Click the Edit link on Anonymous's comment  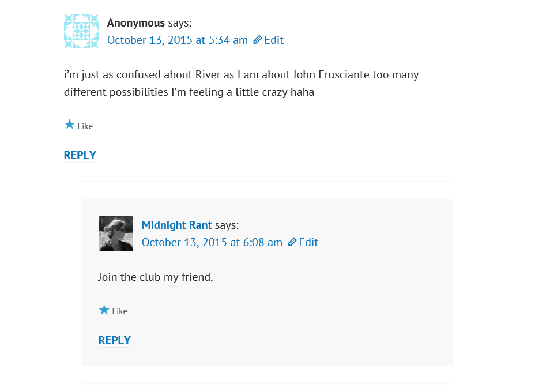(x=274, y=40)
